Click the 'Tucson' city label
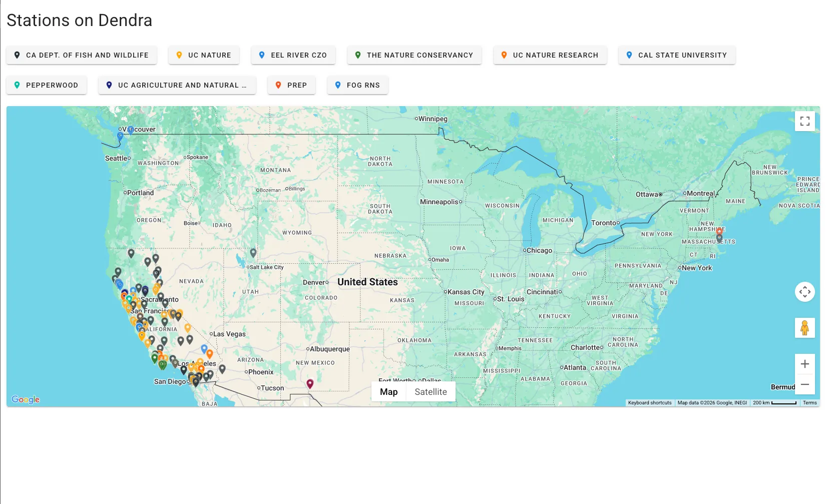 (x=272, y=388)
